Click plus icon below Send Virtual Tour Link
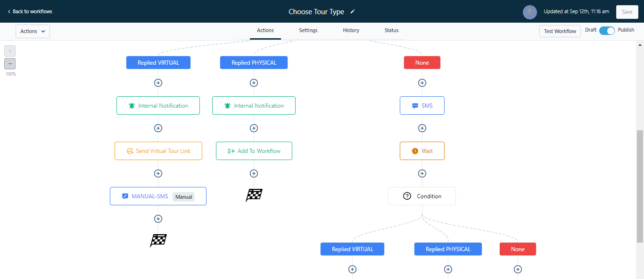Viewport: 644px width, 279px height. (158, 173)
